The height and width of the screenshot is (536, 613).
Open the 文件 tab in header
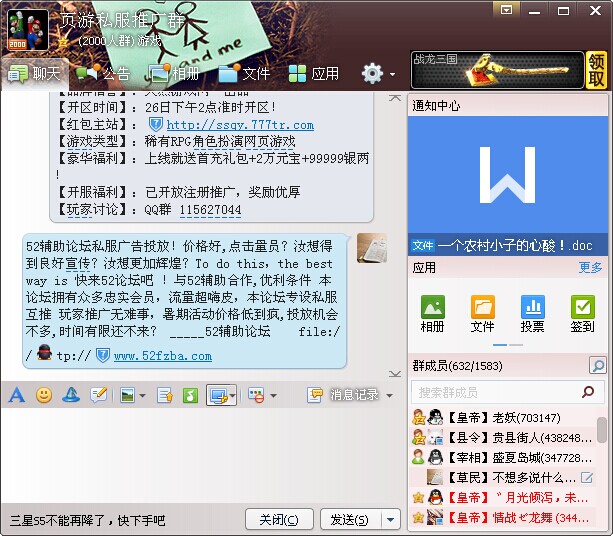(x=244, y=73)
